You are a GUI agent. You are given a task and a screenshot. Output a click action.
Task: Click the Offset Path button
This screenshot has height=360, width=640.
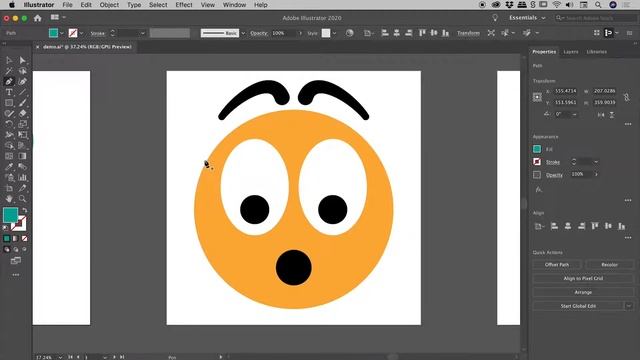[x=557, y=264]
